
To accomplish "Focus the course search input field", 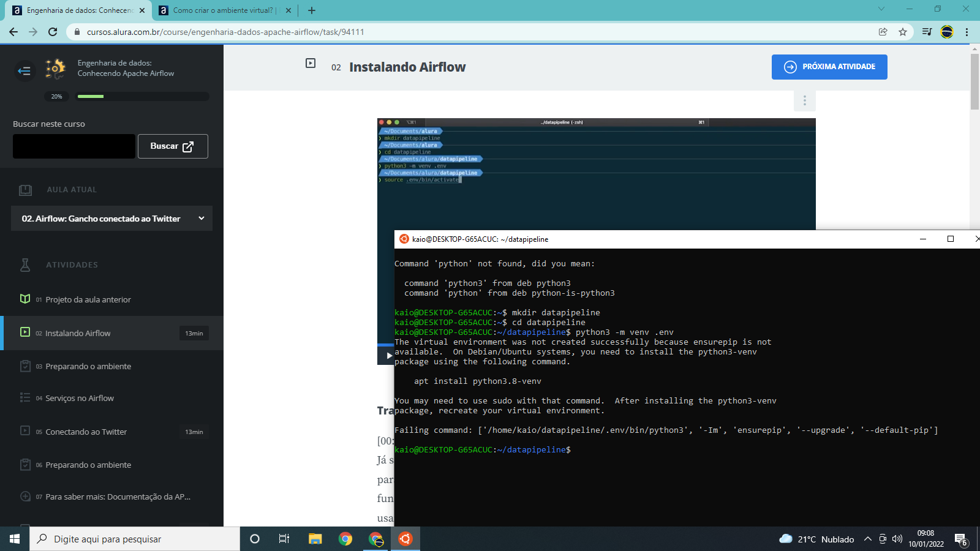I will point(74,146).
